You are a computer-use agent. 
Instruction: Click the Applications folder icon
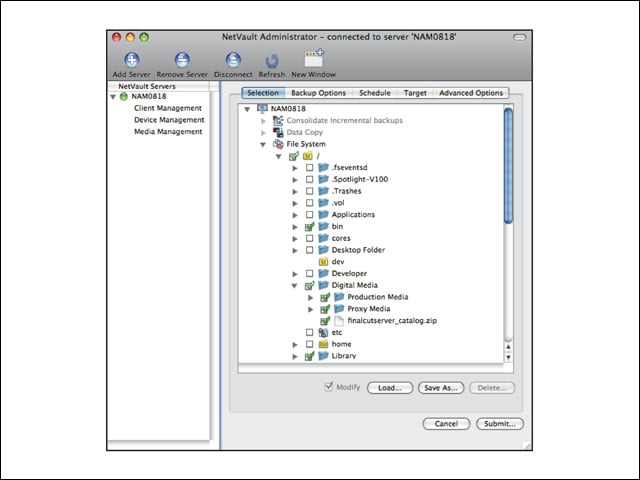pyautogui.click(x=323, y=215)
